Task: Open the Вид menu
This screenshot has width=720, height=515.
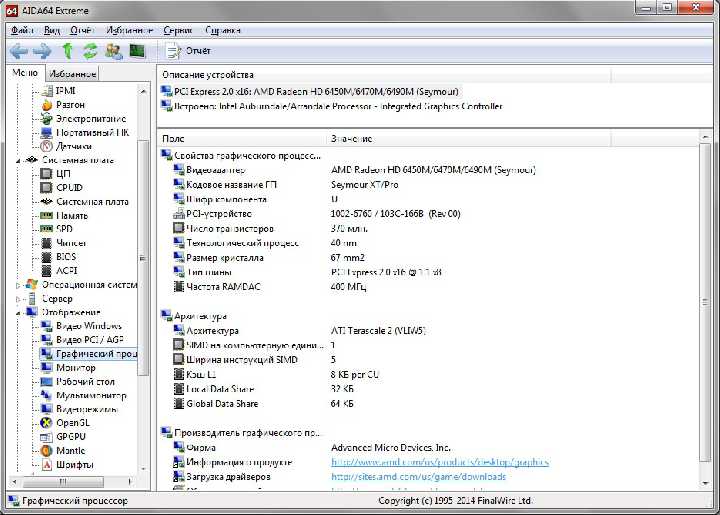Action: click(x=51, y=30)
